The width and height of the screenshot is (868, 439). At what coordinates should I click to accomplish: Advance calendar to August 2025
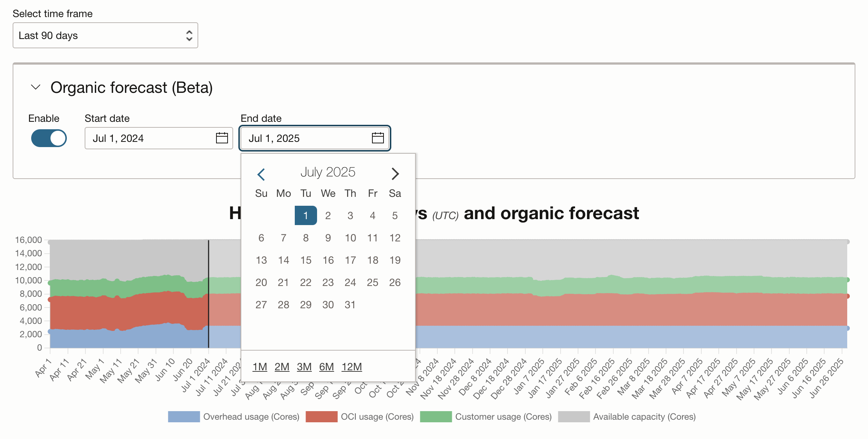tap(395, 173)
